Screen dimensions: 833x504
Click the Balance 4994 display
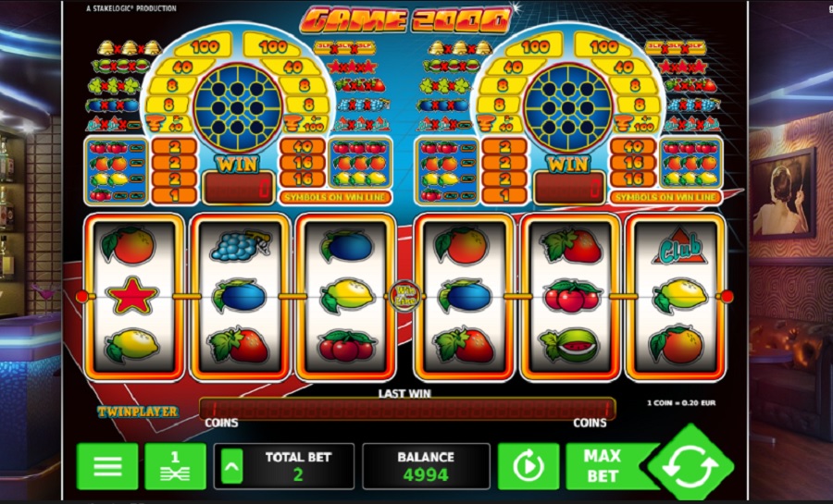tap(426, 466)
